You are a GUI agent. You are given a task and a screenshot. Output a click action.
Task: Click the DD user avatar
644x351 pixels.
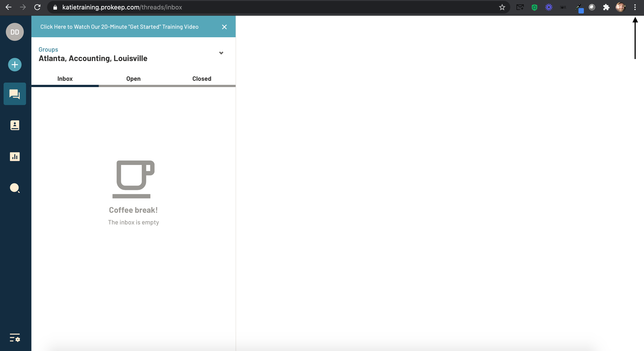(15, 32)
